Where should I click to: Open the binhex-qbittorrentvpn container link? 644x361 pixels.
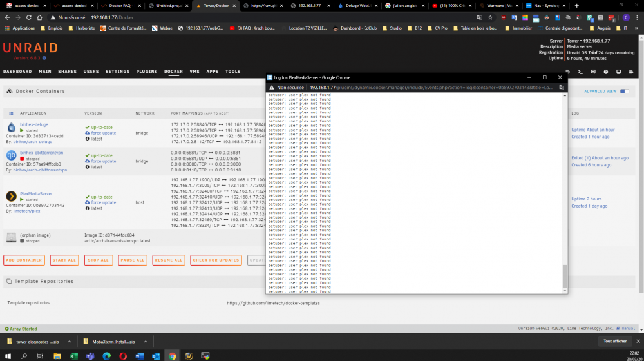click(x=41, y=153)
